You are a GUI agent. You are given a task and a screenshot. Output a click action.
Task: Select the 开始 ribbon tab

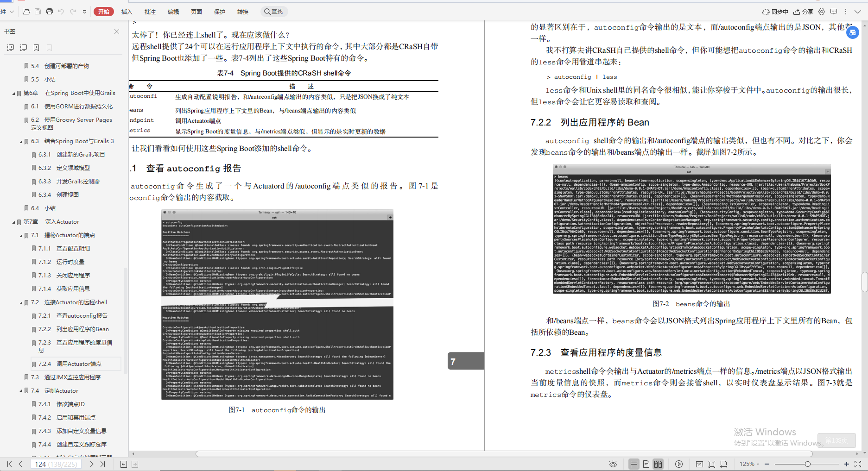[104, 12]
